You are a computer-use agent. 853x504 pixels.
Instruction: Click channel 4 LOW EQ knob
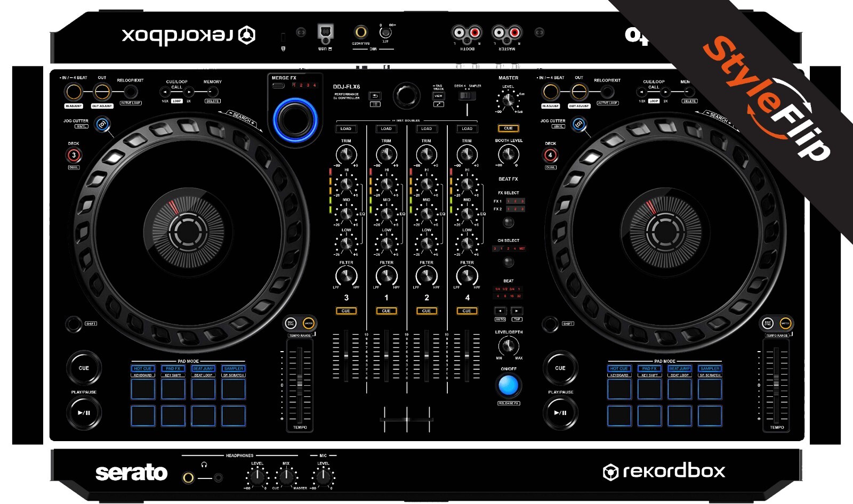pyautogui.click(x=467, y=244)
